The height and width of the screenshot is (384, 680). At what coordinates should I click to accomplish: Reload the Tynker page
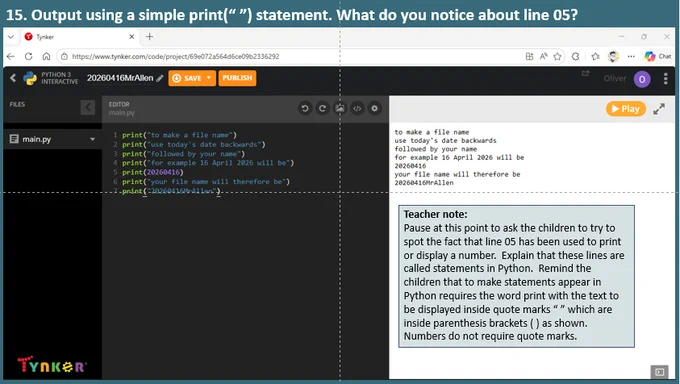tap(29, 56)
